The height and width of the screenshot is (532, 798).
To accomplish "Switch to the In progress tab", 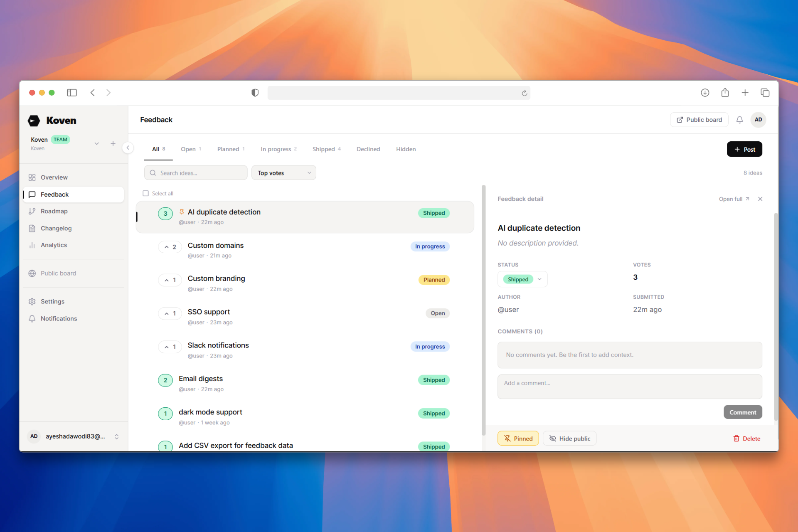I will pyautogui.click(x=278, y=149).
